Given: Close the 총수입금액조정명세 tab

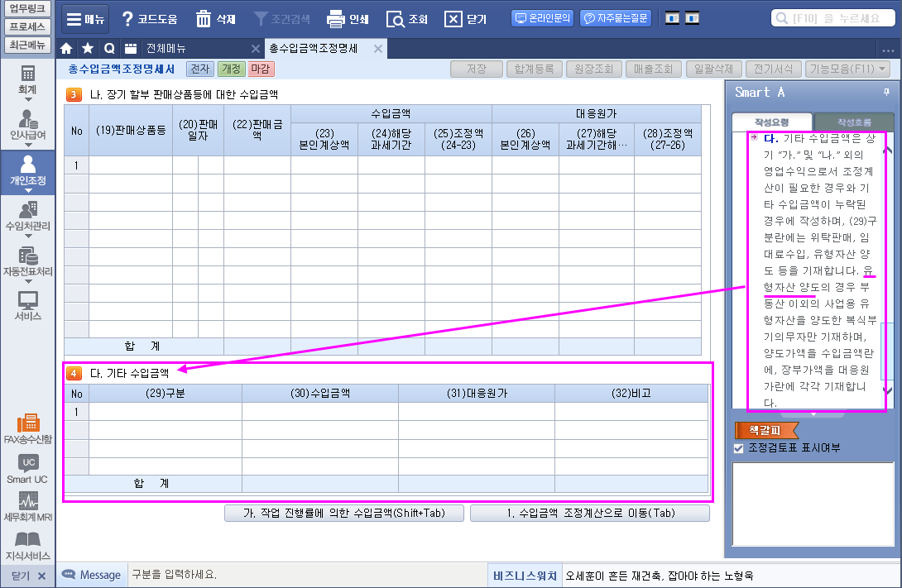Looking at the screenshot, I should pos(378,49).
